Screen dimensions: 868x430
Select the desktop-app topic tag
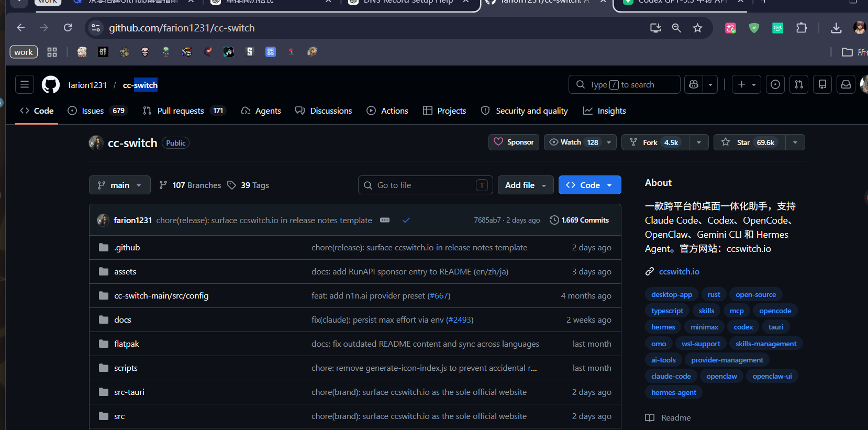[672, 294]
